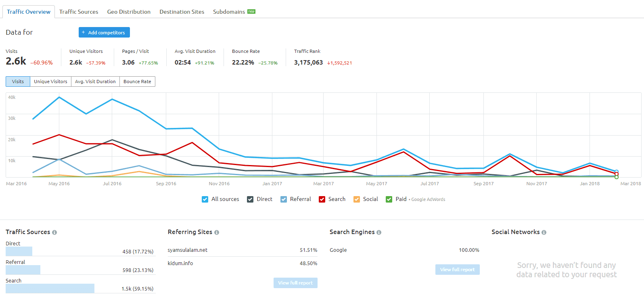
Task: Click the info icon beside Social Networks
Action: [544, 232]
